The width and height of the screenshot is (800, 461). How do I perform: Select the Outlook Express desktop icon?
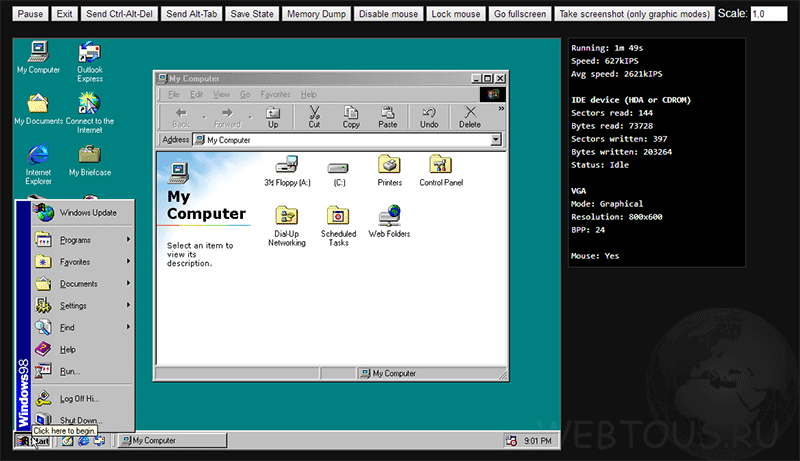[90, 62]
